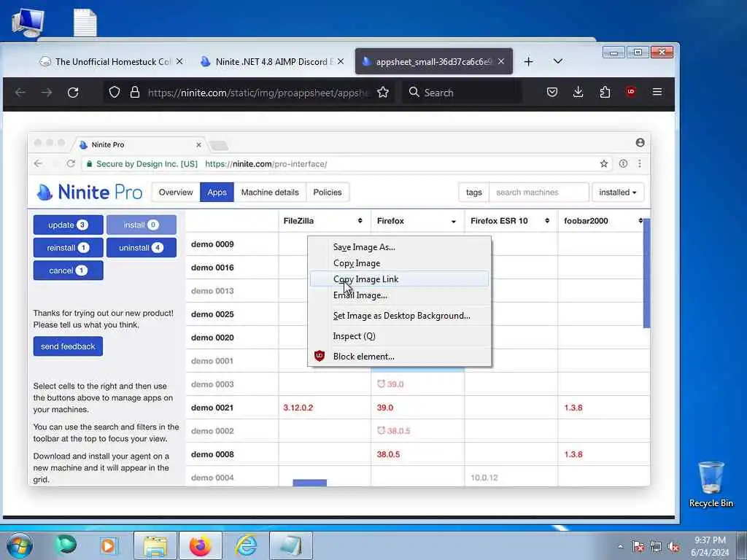
Task: Open a new Firefox tab
Action: 528,61
